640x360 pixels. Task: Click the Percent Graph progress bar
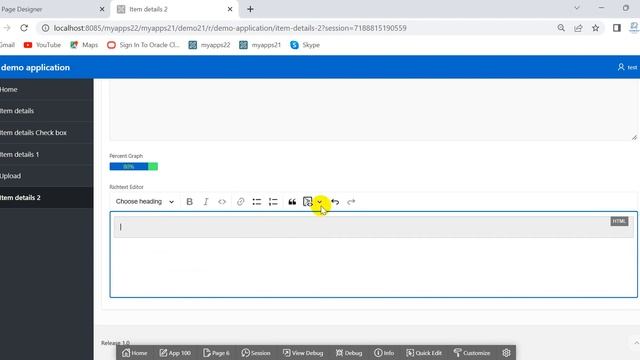point(133,167)
